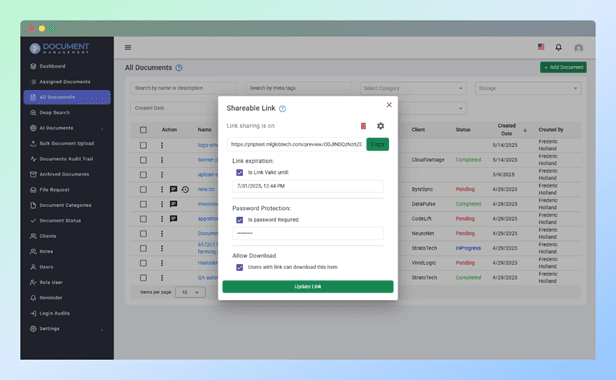
Task: Open the user profile avatar
Action: [x=578, y=48]
